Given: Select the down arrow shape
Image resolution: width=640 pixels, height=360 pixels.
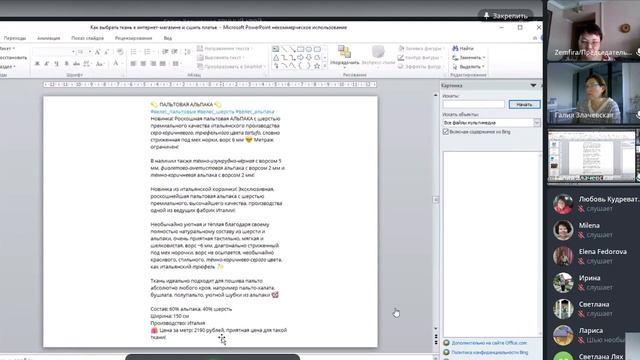Looking at the screenshot, I should tap(309, 58).
